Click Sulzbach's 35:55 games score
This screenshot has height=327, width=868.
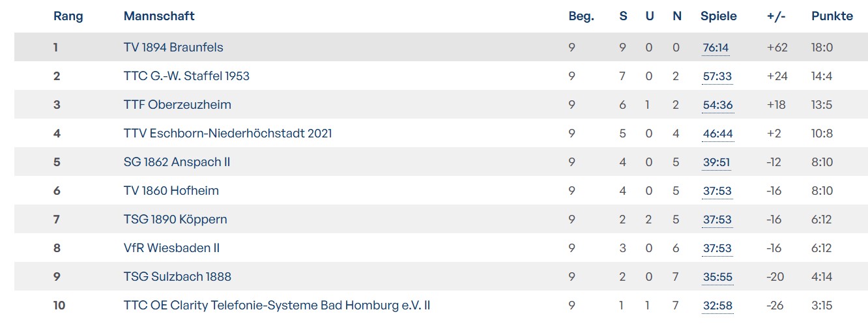point(717,277)
